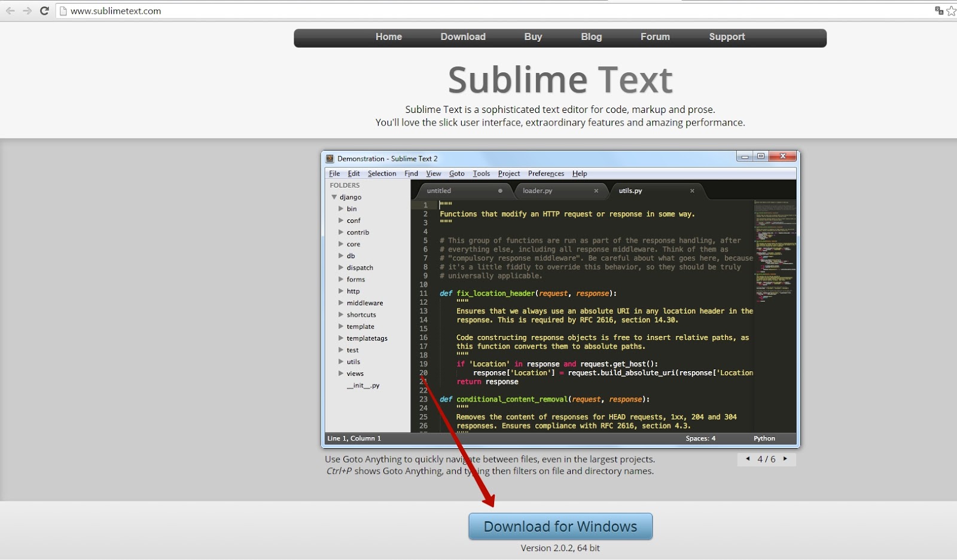957x560 pixels.
Task: Open Find menu in demo window
Action: point(411,173)
